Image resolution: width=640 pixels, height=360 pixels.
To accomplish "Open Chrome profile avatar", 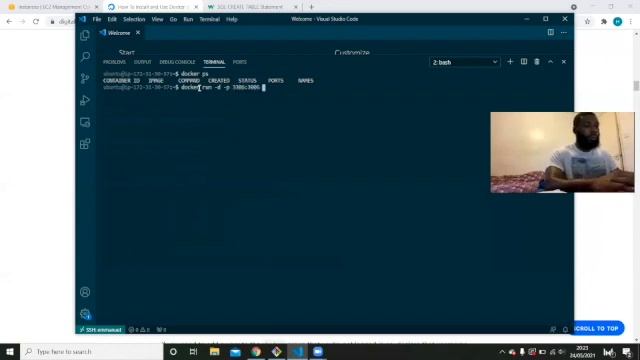I will 618,22.
